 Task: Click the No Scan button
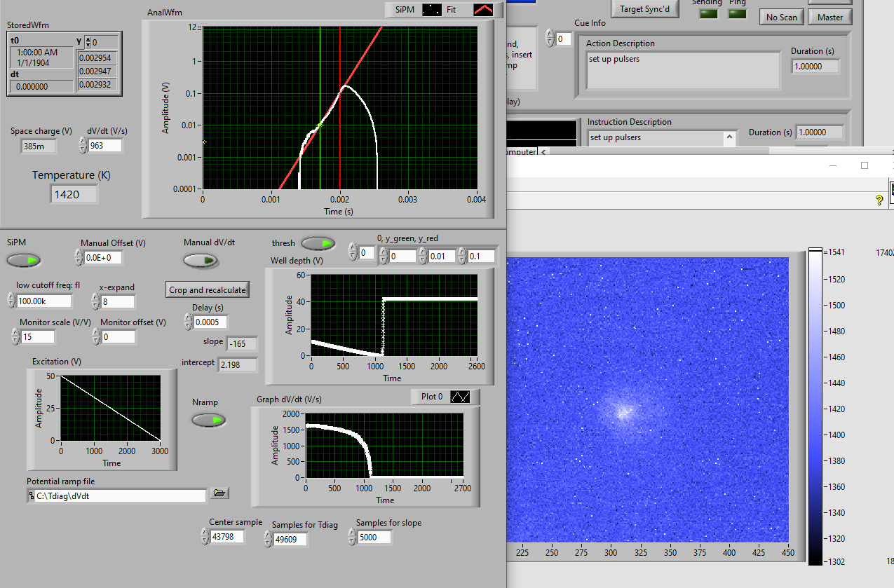pos(781,18)
